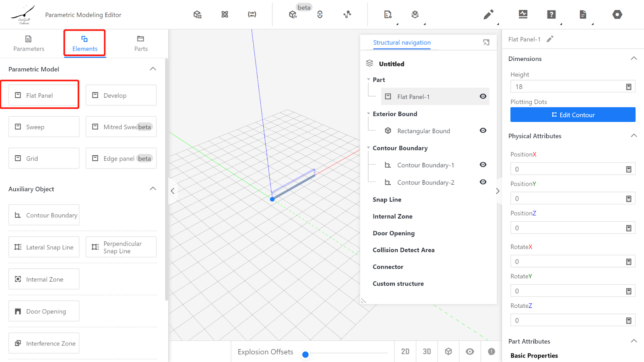Click the calculator icon in Height field
Screen dimensions: 644x362
click(x=628, y=87)
